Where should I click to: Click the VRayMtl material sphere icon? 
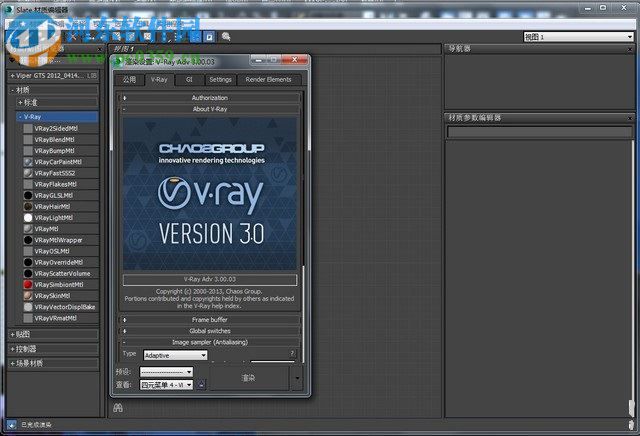pyautogui.click(x=28, y=229)
